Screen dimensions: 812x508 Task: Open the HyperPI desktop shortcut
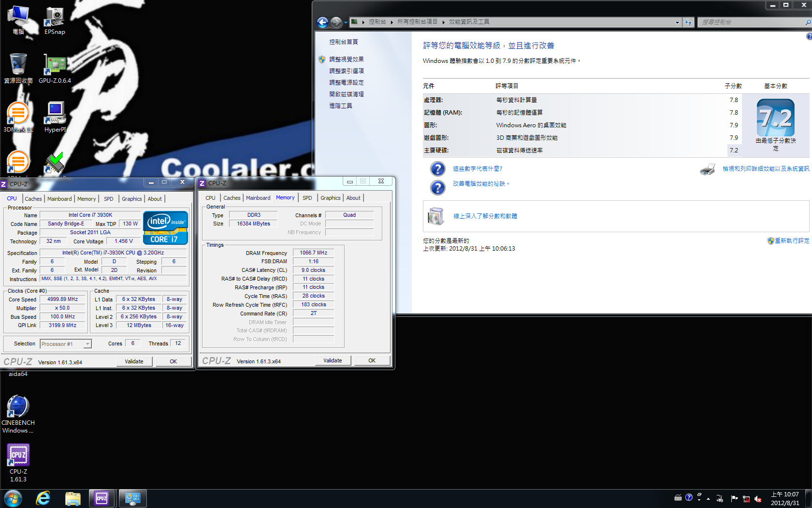[x=55, y=118]
